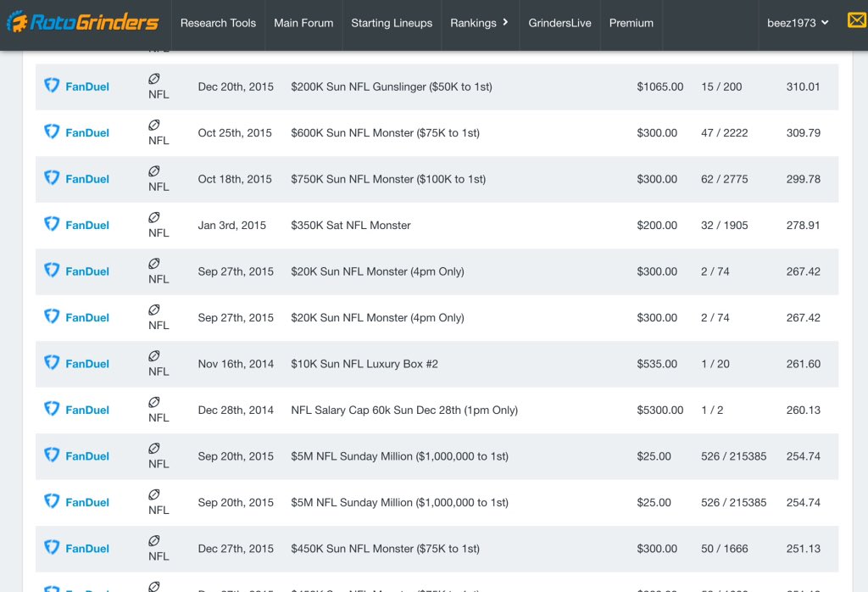Click the '62 / 2775' rank cell

click(724, 180)
